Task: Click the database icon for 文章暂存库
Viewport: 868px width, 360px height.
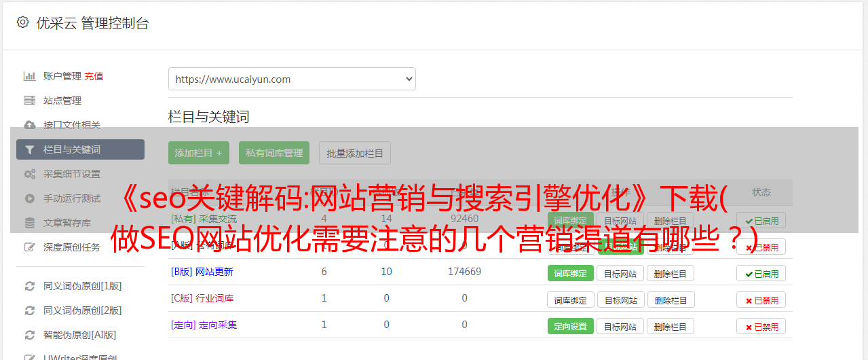Action: 29,223
